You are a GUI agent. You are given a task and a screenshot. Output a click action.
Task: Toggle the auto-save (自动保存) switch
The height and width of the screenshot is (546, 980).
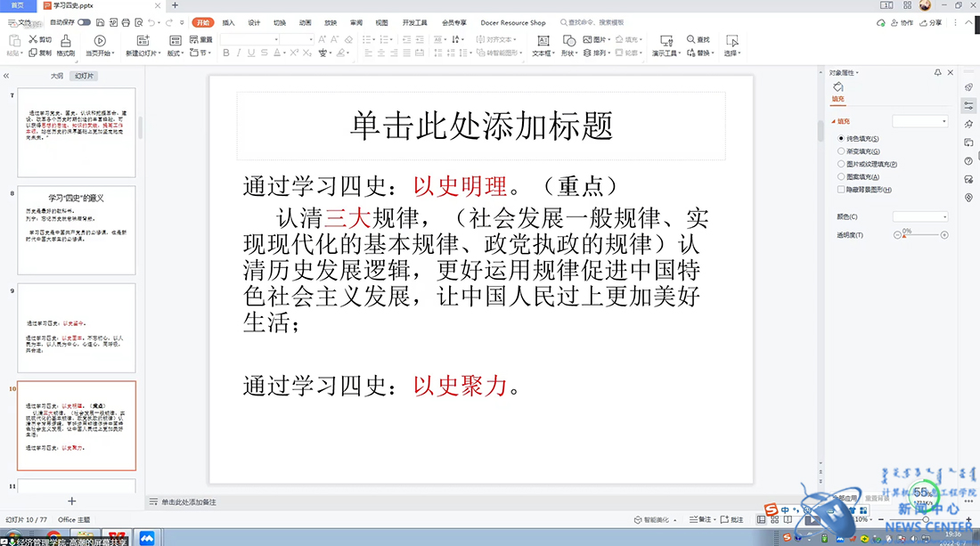[x=84, y=22]
